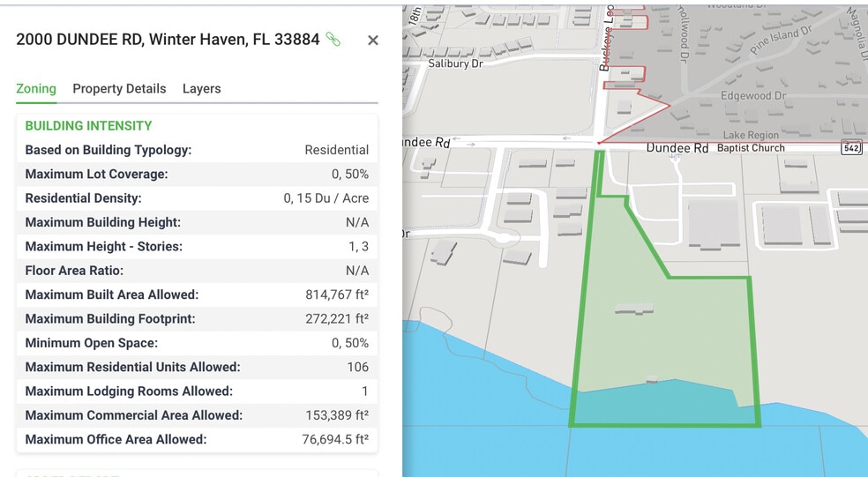Click the Maximum Building Footprint label
Viewport: 868px width, 477px height.
coord(110,319)
